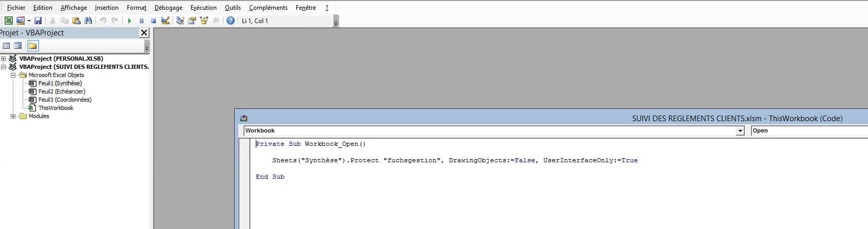Select Feuil2 (Echéancier) in the tree
This screenshot has width=868, height=229.
pos(62,91)
